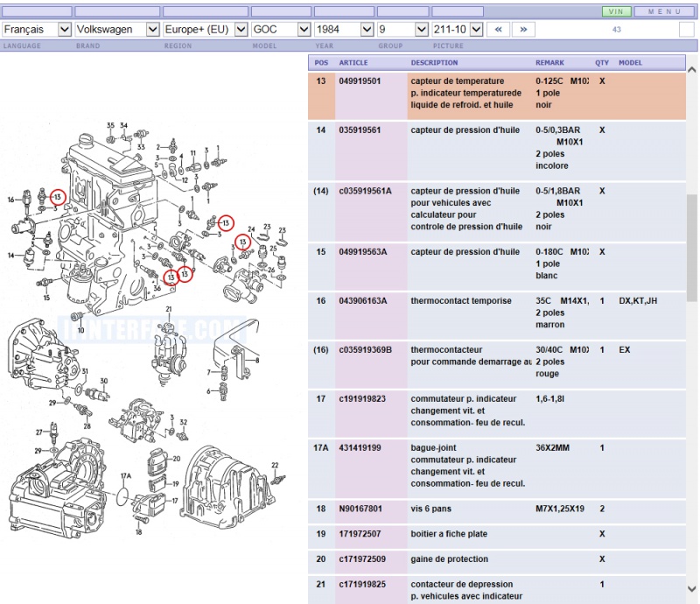Click callout 35 in the engine diagram

(111, 126)
